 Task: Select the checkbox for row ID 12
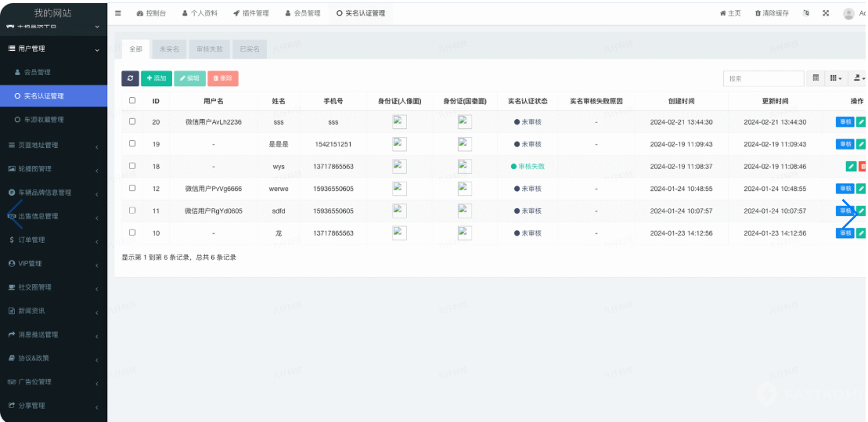pyautogui.click(x=132, y=189)
